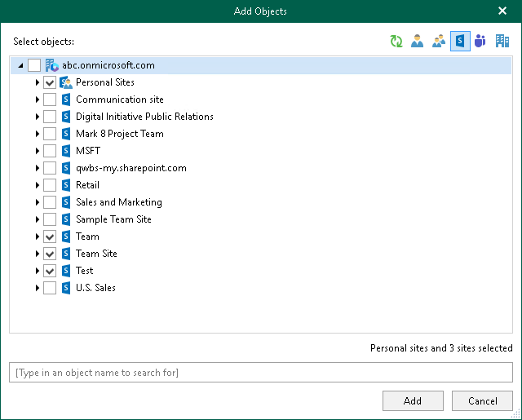Click the green refresh icon

point(396,42)
